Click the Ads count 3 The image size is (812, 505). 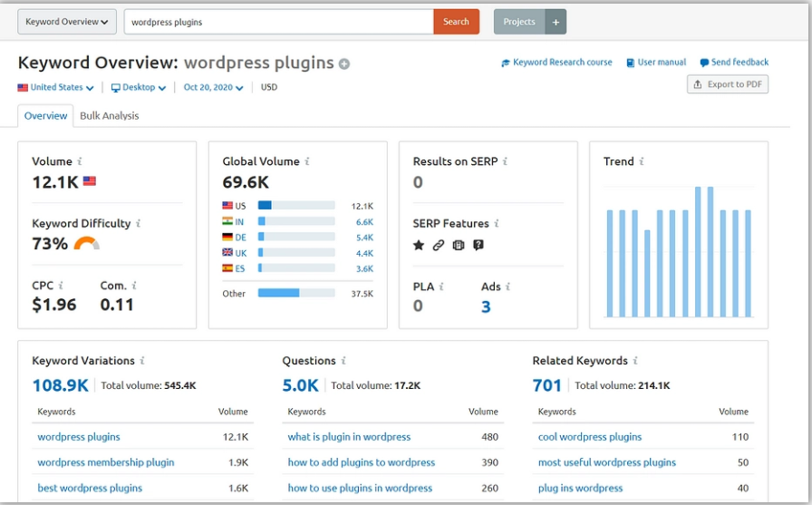[x=486, y=306]
